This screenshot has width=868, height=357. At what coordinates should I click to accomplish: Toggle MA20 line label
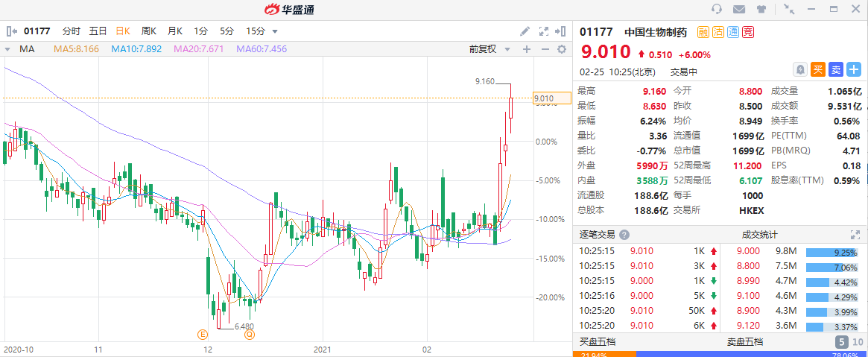199,48
